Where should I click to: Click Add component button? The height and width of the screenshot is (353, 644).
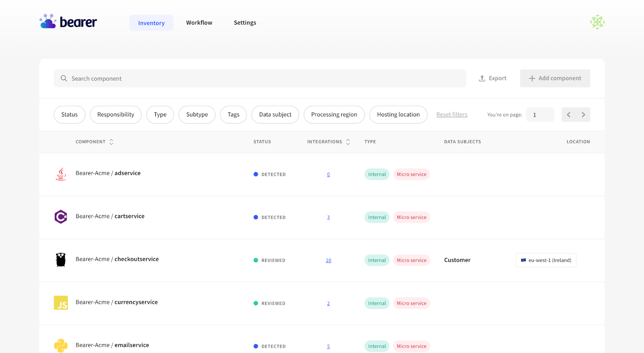(555, 78)
